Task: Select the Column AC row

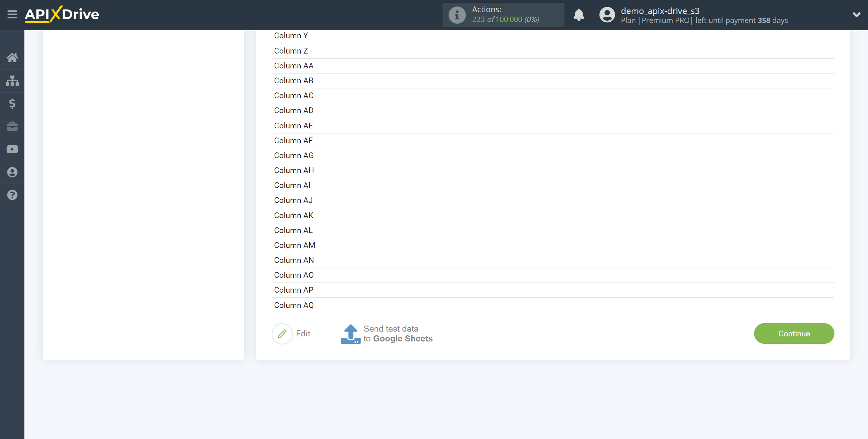Action: tap(553, 96)
